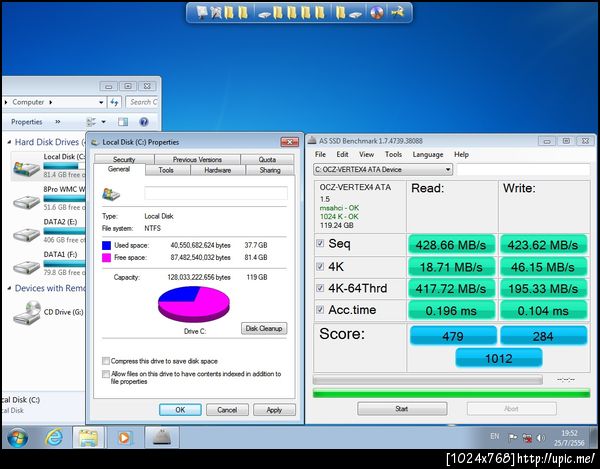Toggle the preview pane icon in Explorer
600x469 pixels.
(x=123, y=122)
